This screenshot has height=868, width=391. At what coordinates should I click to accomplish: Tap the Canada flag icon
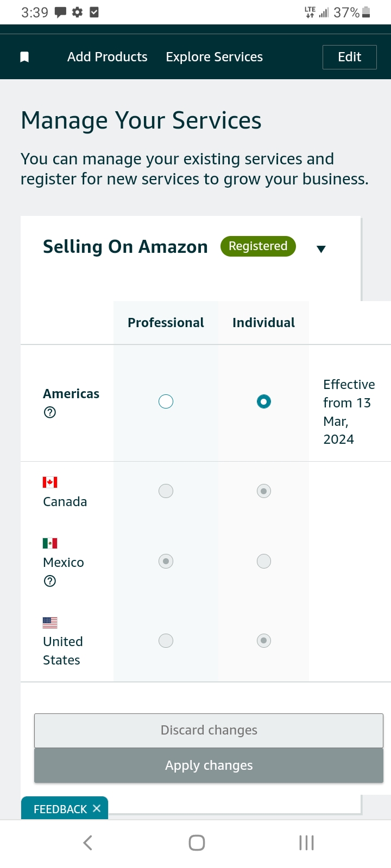50,482
